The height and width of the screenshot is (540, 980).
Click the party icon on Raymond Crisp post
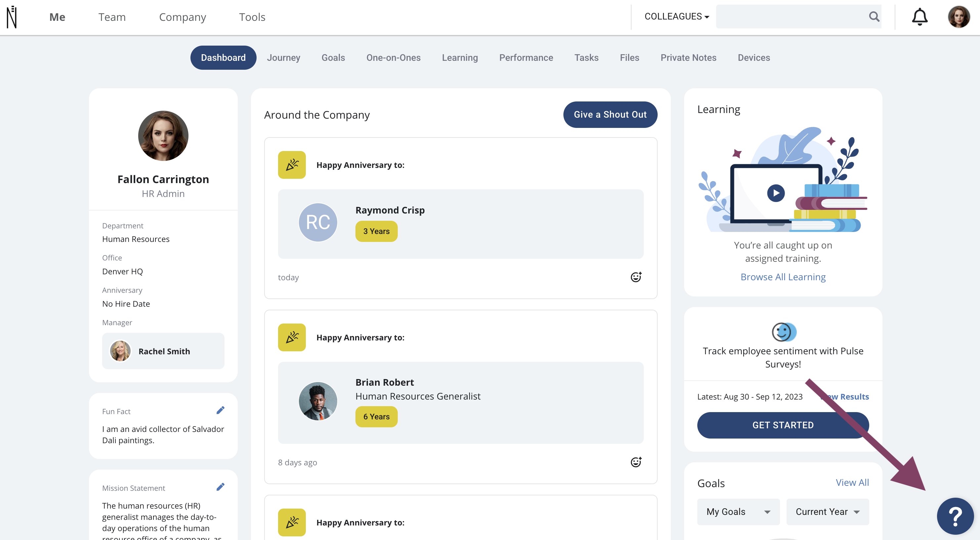point(292,165)
